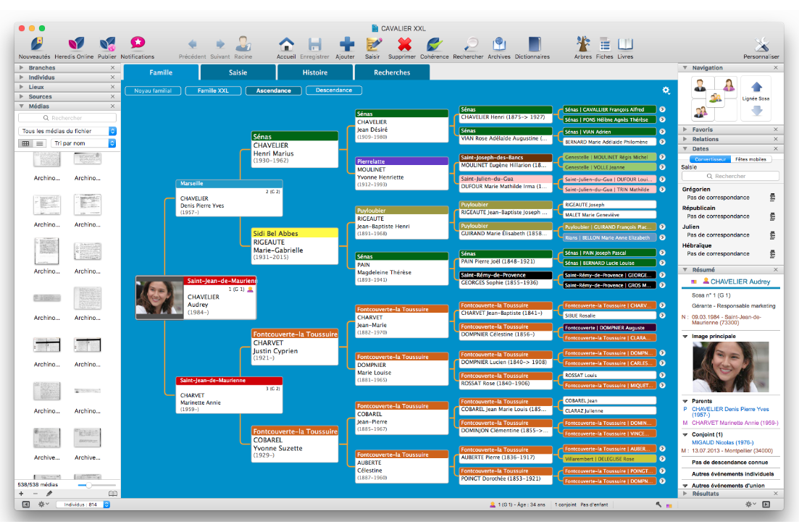Viewport: 799px width, 532px height.
Task: Open the Livres books tool
Action: coord(625,48)
